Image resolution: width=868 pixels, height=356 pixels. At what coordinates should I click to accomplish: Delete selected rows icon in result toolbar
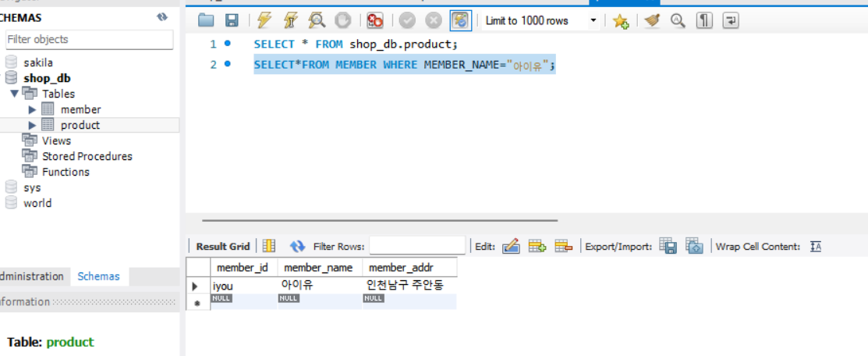coord(564,246)
